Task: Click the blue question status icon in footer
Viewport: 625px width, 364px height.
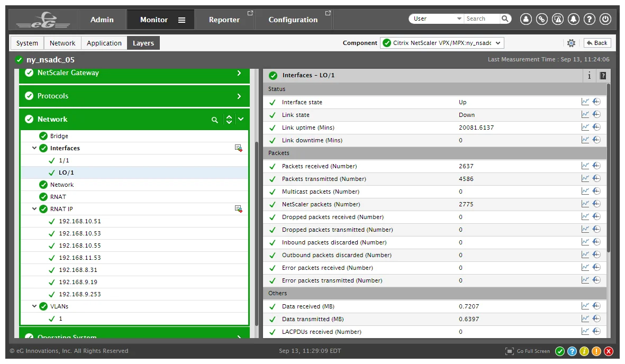Action: click(572, 351)
